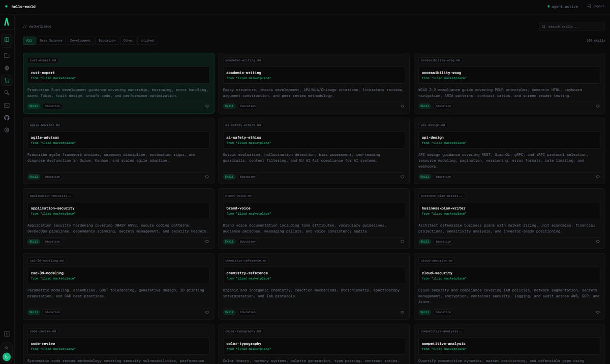Click the chemistry-reference.md file label
Screen dimensions: 610x364
tap(246, 260)
